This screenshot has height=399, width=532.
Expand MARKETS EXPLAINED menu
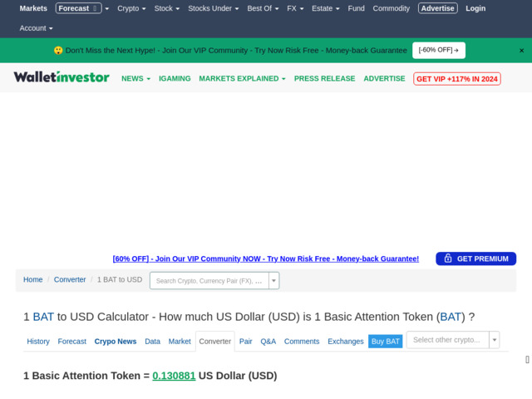pyautogui.click(x=242, y=79)
